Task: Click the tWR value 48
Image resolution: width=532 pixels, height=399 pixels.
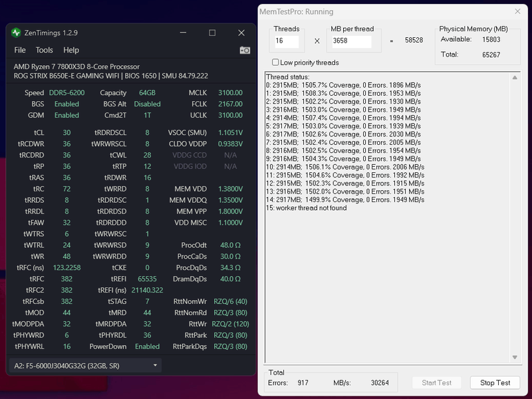Action: [67, 257]
